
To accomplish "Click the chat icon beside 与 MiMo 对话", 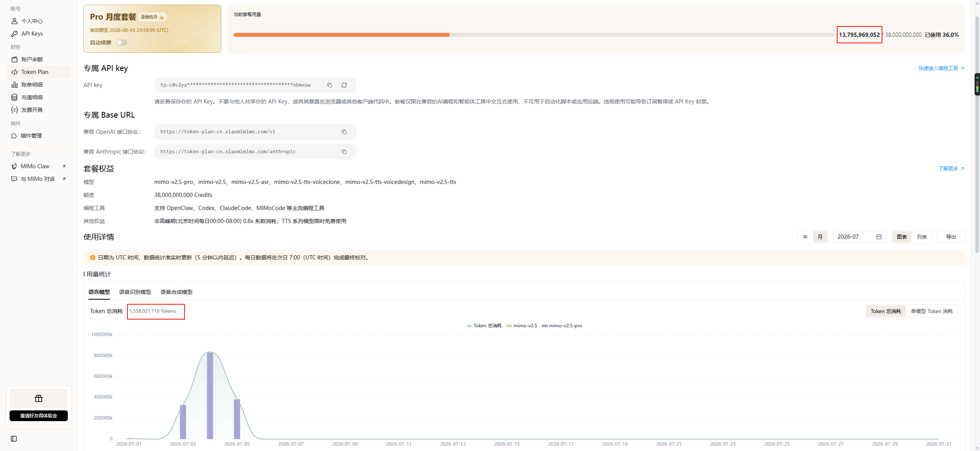I will tap(14, 179).
